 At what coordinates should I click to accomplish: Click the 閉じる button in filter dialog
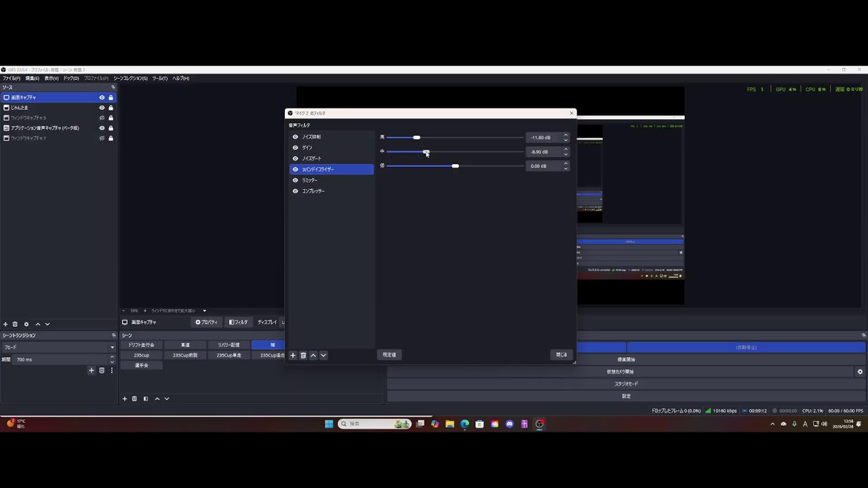pos(561,355)
